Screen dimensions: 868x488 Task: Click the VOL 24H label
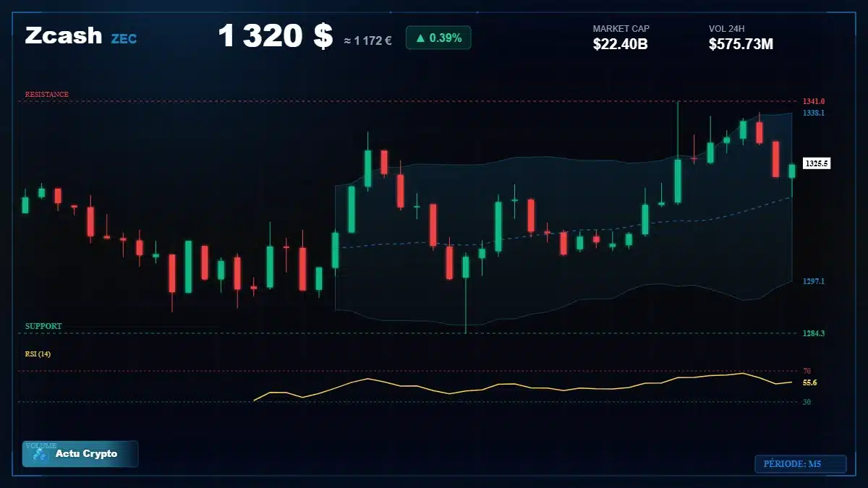[727, 29]
